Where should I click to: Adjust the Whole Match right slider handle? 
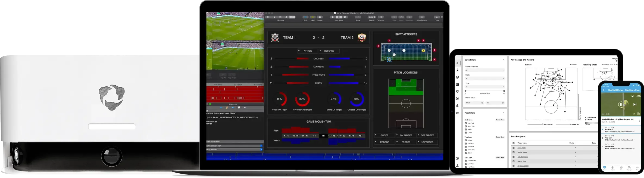tap(504, 91)
